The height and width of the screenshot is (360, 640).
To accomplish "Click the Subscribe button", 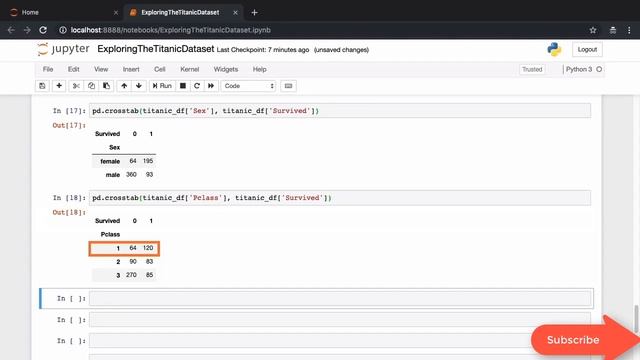I will (x=573, y=340).
